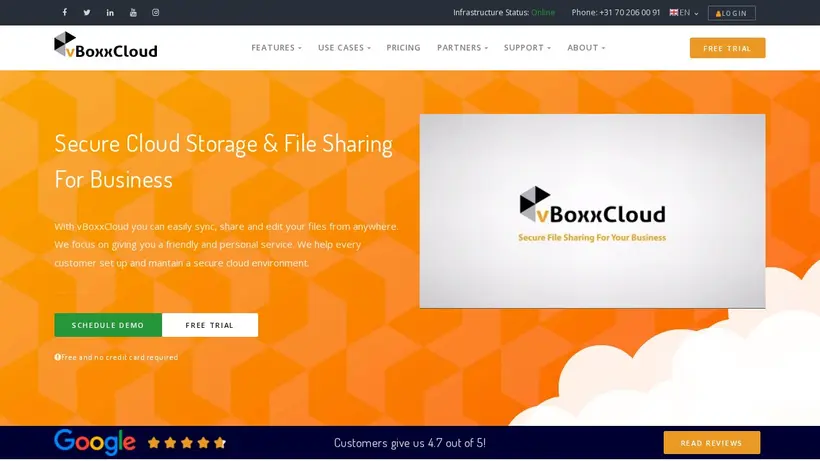Open the Twitter social link
This screenshot has height=461, width=820.
87,13
